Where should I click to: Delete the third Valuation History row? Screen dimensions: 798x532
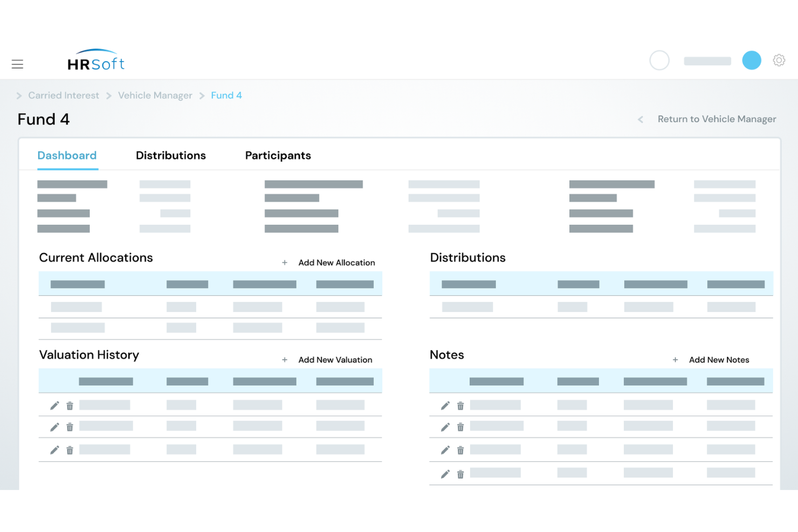click(x=70, y=450)
